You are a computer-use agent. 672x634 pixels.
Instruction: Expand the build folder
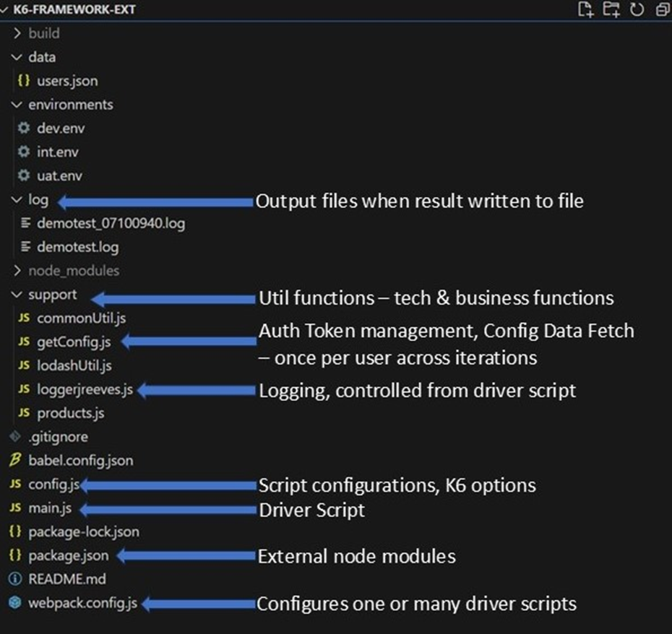(x=17, y=33)
